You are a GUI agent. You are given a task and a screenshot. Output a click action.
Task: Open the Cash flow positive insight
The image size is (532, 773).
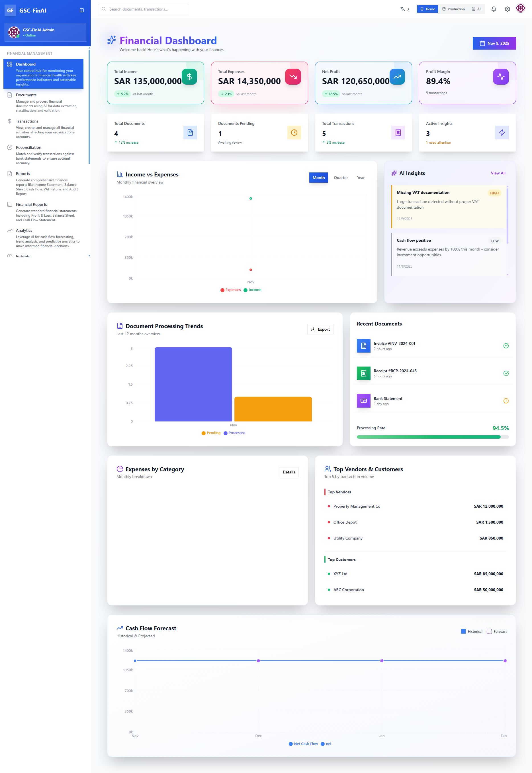click(448, 254)
